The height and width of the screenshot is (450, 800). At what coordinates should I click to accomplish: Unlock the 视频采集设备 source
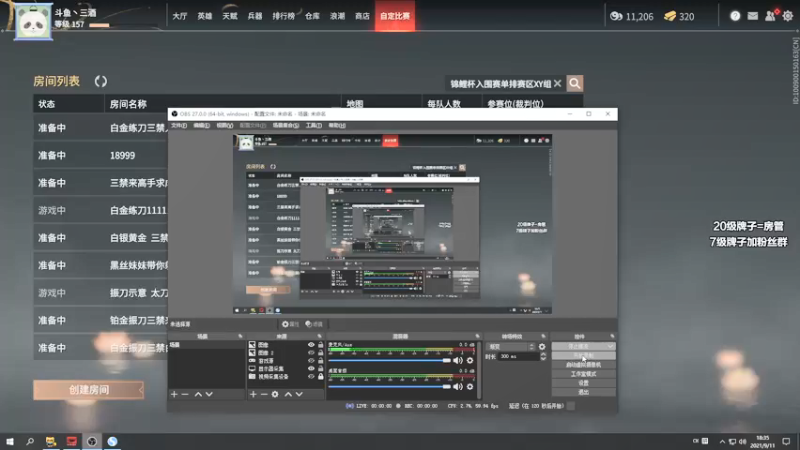click(320, 377)
